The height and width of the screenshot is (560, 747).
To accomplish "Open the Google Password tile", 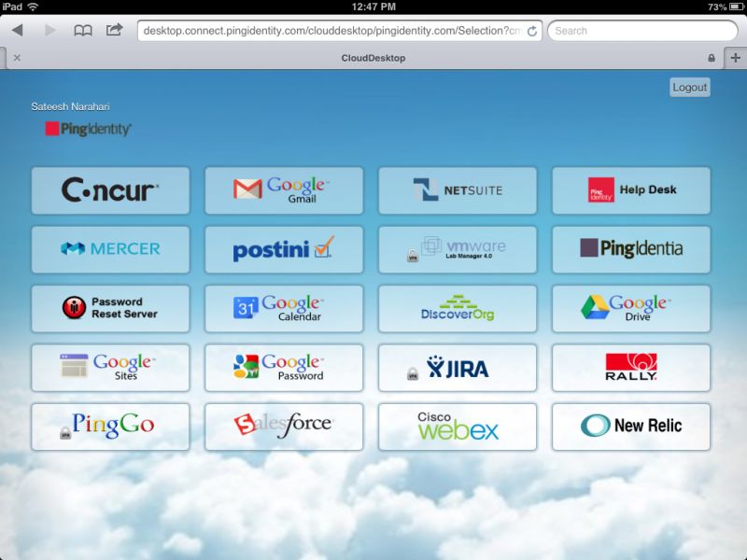I will (x=284, y=368).
